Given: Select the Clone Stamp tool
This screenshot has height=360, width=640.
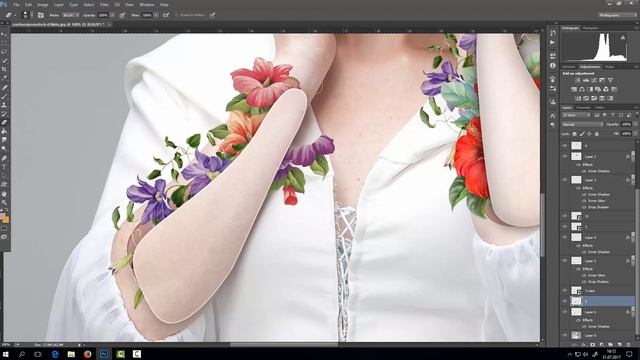Looking at the screenshot, I should [4, 105].
